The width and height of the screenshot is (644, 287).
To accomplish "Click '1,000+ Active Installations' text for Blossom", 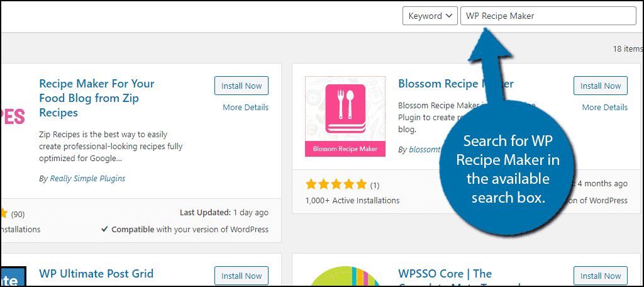I will tap(352, 201).
